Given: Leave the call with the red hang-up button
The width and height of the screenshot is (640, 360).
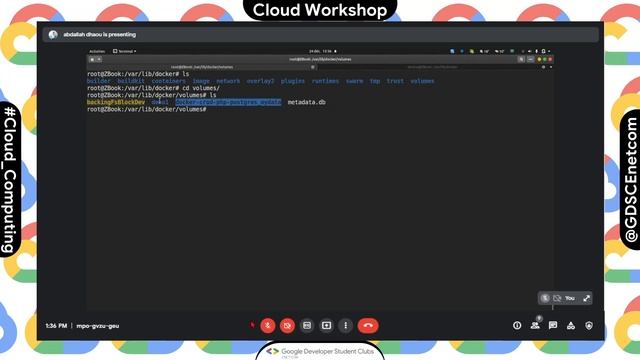Looking at the screenshot, I should [x=368, y=326].
